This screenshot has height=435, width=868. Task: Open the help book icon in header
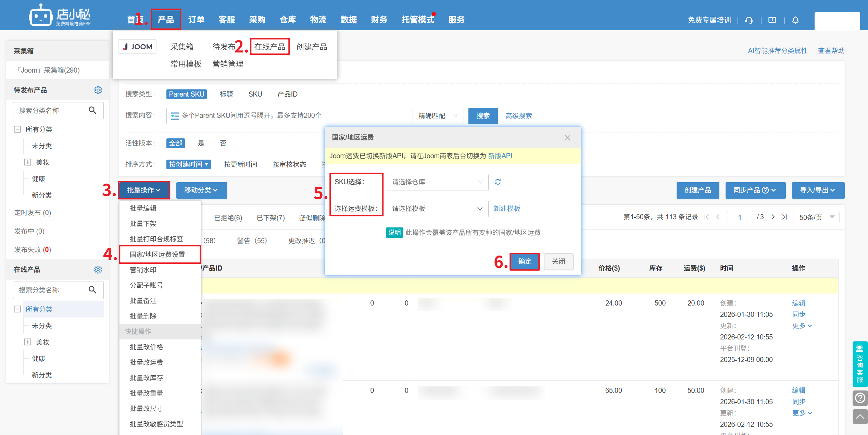tap(772, 20)
